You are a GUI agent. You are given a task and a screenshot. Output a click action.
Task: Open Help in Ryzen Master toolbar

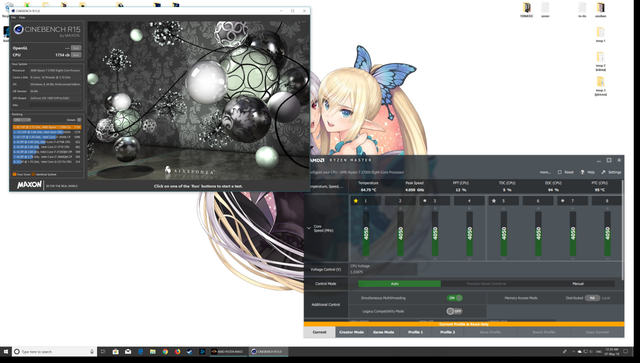click(588, 172)
